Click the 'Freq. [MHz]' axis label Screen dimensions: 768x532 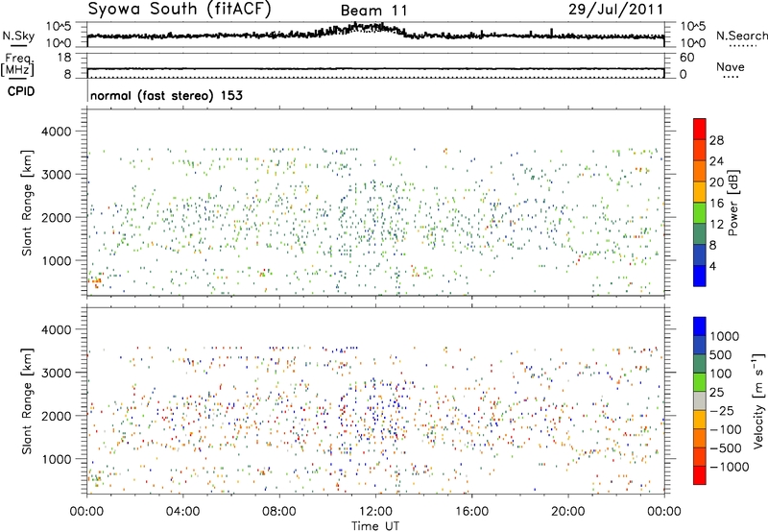17,64
